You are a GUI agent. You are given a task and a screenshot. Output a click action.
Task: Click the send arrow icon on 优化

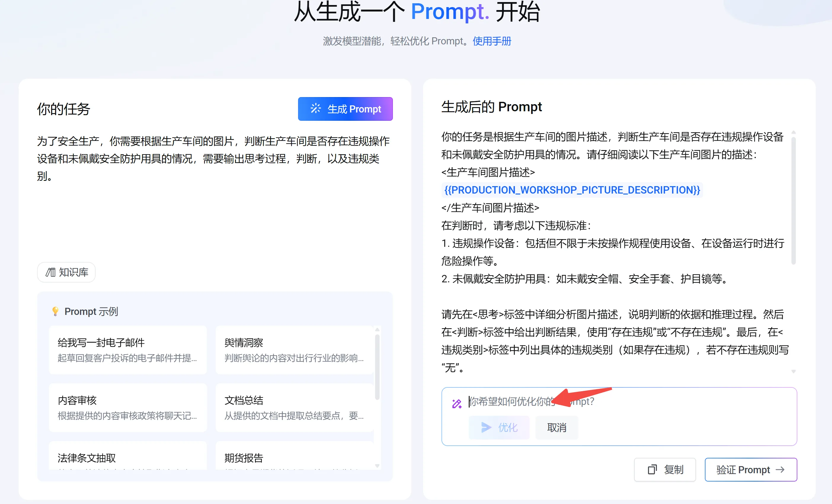pos(486,427)
